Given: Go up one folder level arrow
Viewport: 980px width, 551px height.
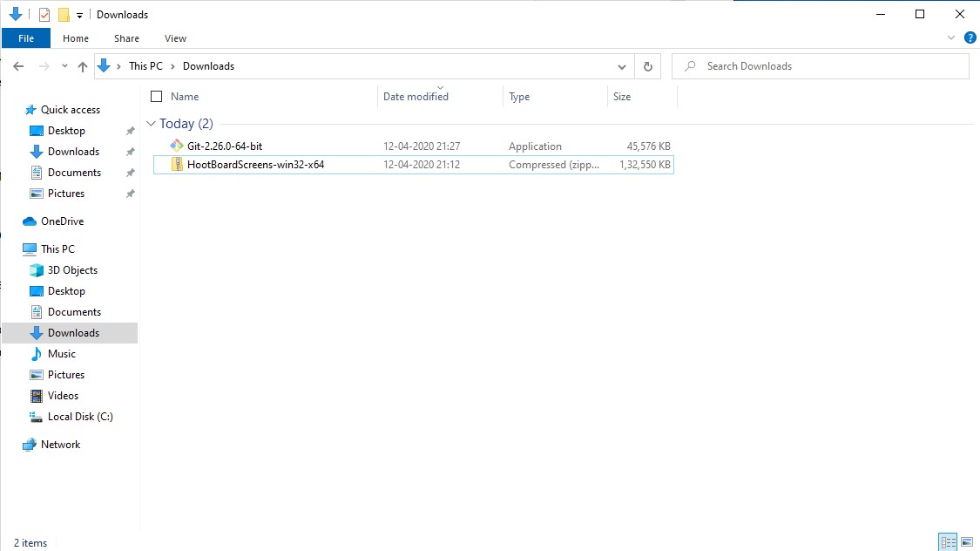Looking at the screenshot, I should [x=83, y=66].
